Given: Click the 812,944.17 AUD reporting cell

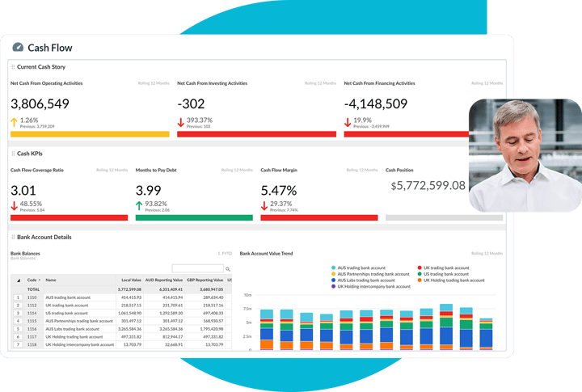Looking at the screenshot, I should point(173,337).
